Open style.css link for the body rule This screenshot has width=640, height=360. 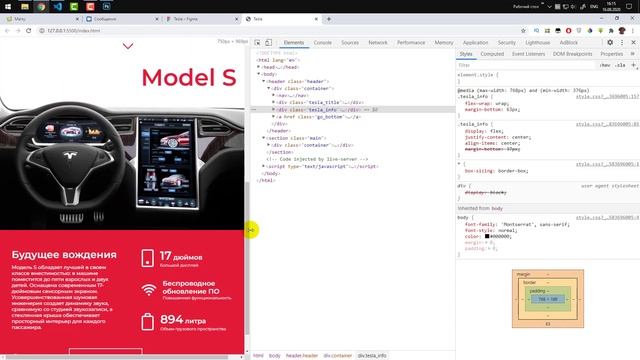pyautogui.click(x=607, y=218)
